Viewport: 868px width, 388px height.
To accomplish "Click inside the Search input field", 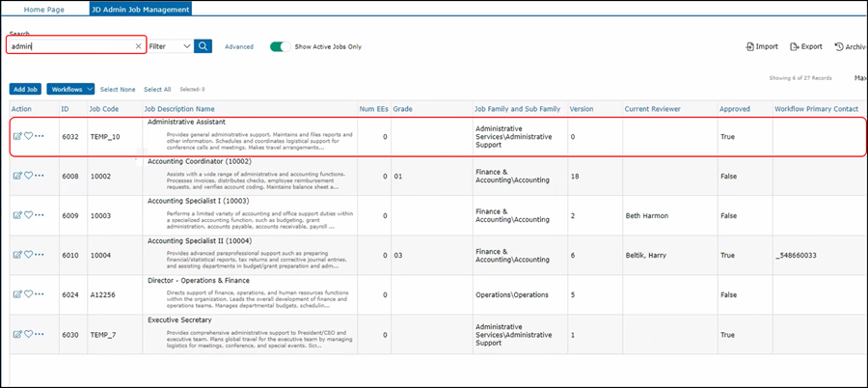I will pos(68,46).
